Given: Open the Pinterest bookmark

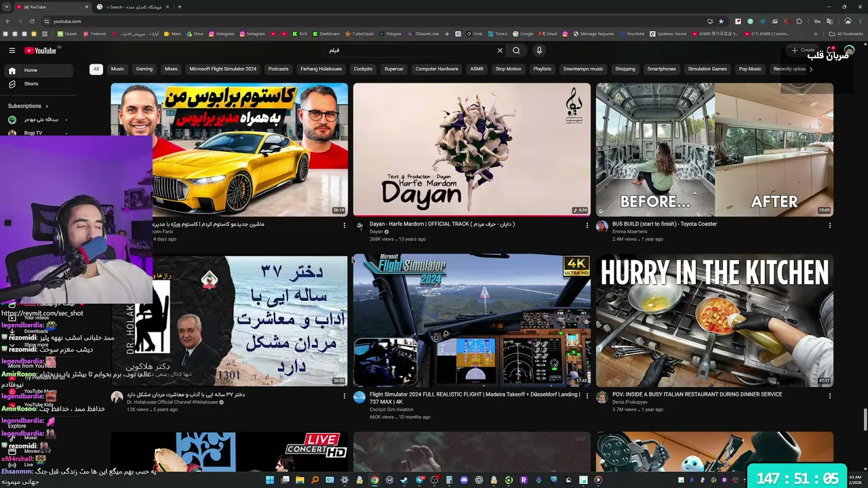Looking at the screenshot, I should tap(95, 34).
